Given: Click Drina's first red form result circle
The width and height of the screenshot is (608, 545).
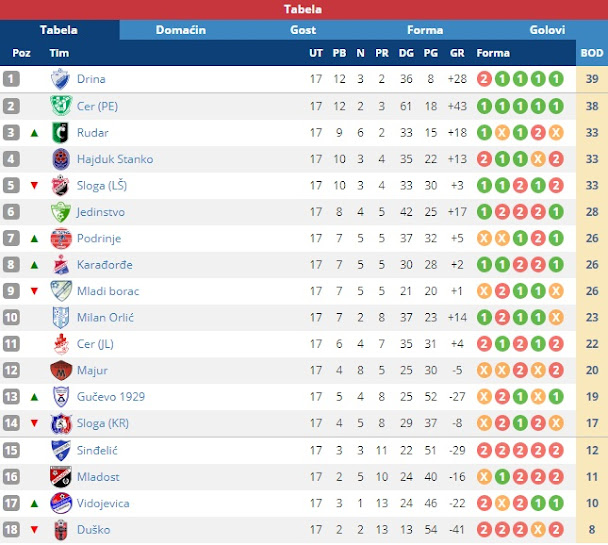Looking at the screenshot, I should (x=484, y=79).
